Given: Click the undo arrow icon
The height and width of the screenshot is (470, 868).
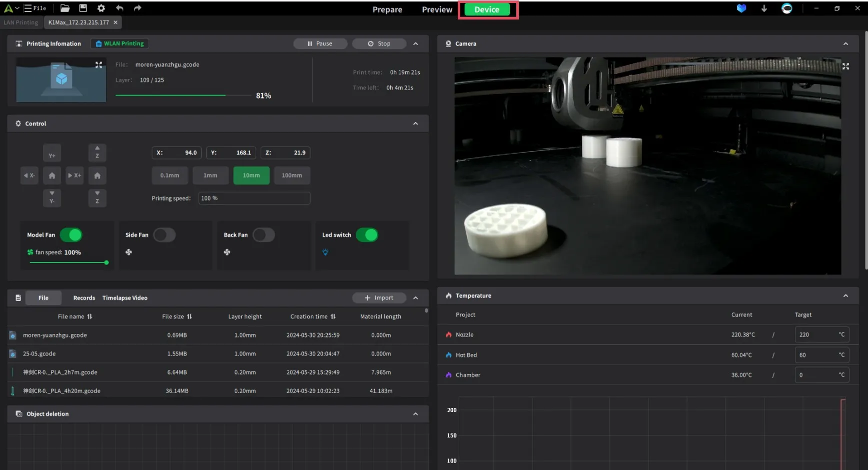Looking at the screenshot, I should [120, 8].
